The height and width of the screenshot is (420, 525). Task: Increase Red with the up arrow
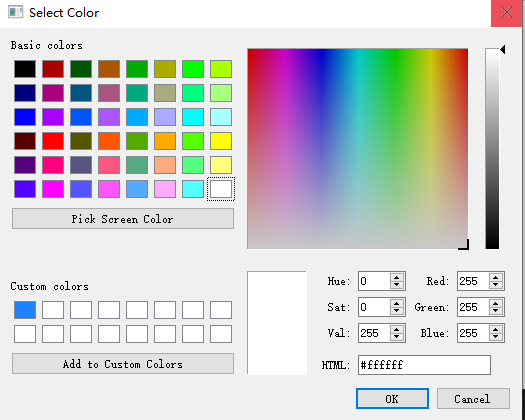point(496,277)
